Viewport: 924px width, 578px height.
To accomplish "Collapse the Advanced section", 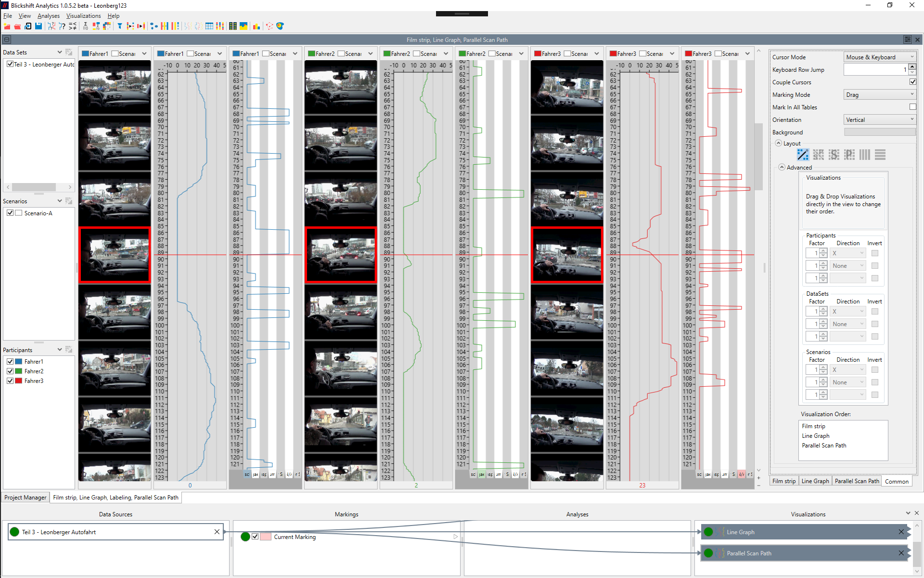I will coord(782,167).
